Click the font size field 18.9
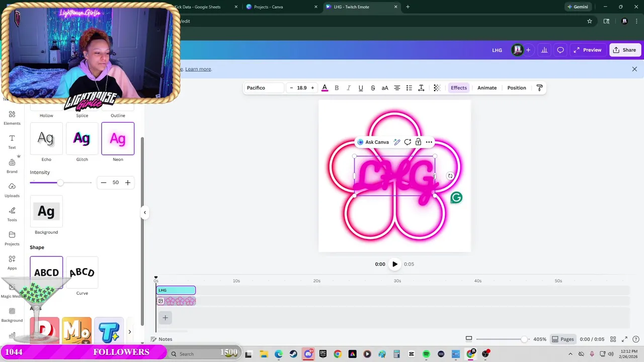 click(302, 88)
